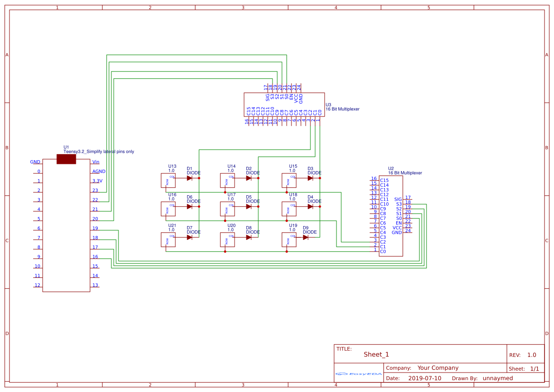
Task: Select the U3 multiplexer component body
Action: pyautogui.click(x=284, y=105)
